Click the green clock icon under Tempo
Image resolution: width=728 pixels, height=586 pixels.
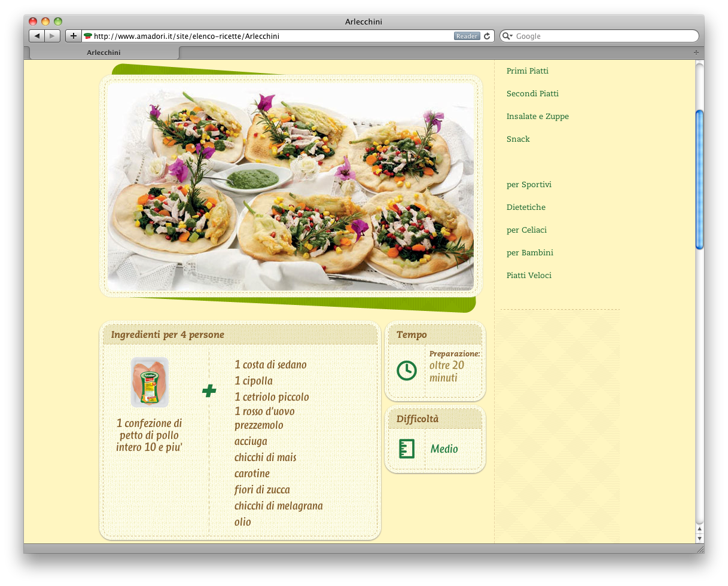pos(407,370)
